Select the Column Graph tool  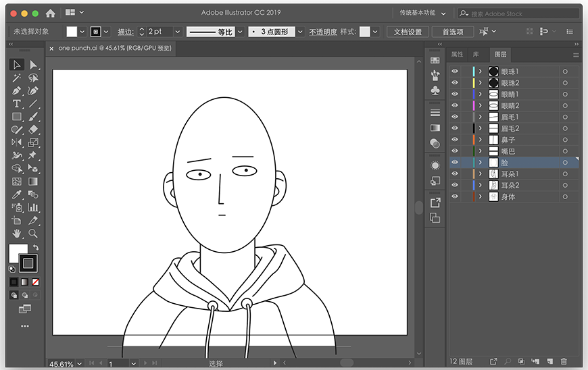click(x=33, y=207)
